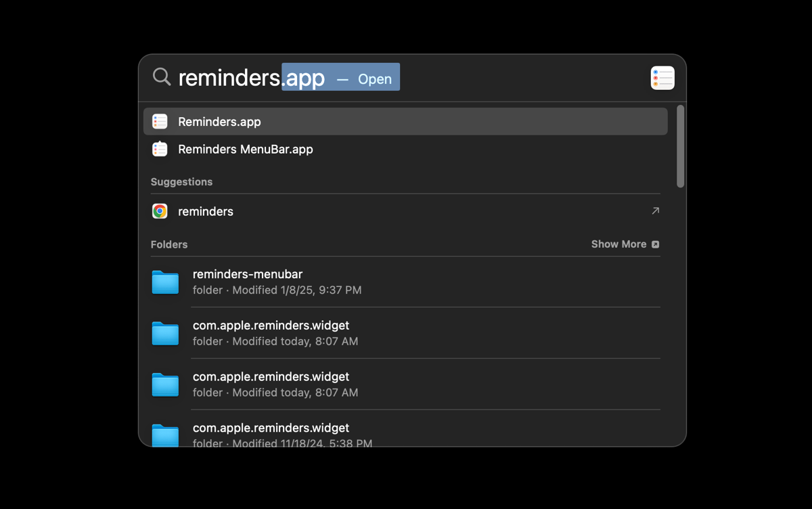This screenshot has height=509, width=812.
Task: Click the Reminders app preview icon top right
Action: click(662, 78)
